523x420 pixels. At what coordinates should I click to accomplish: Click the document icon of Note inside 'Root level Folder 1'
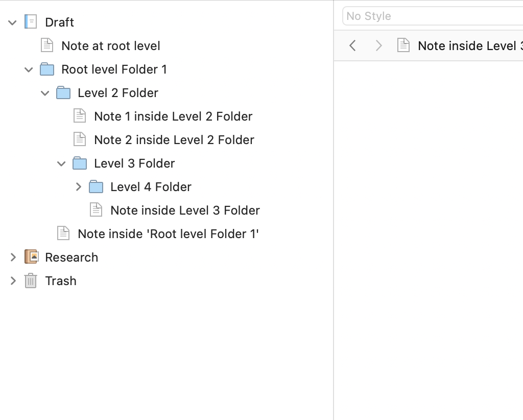point(63,233)
